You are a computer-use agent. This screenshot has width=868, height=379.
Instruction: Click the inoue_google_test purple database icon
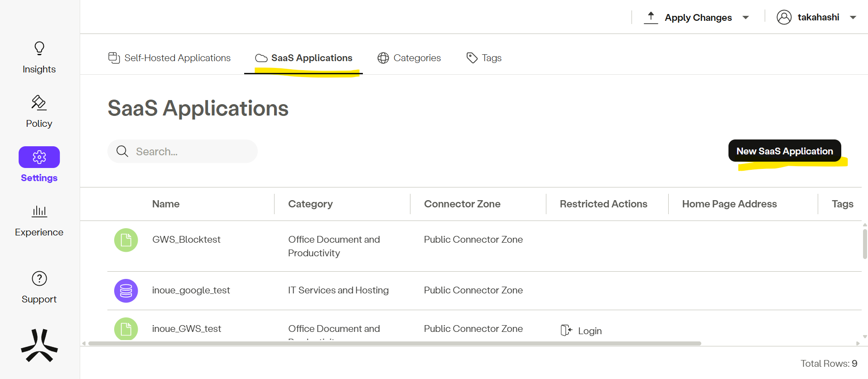126,291
